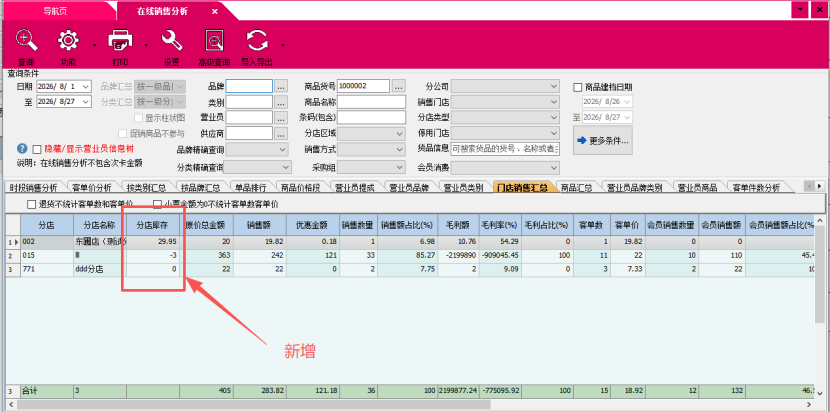Focus the 条码(包含) input field

coord(371,117)
